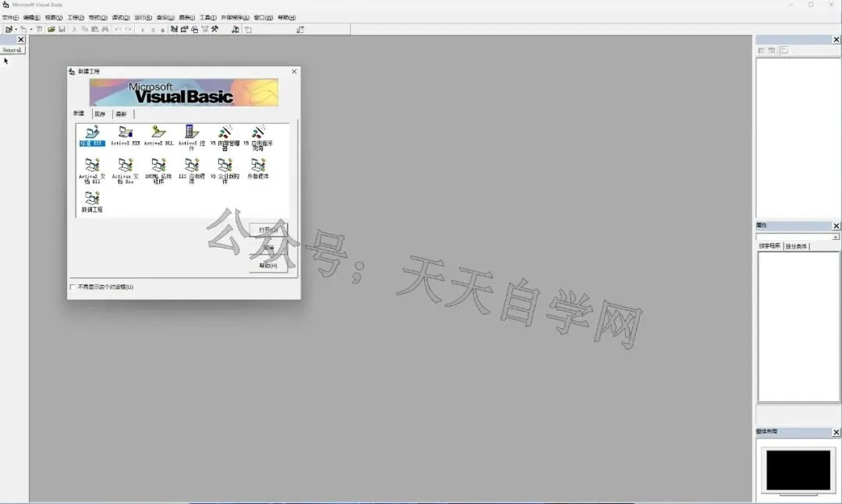This screenshot has width=842, height=504.
Task: Expand the Add Project dropdown arrow
Action: [16, 30]
